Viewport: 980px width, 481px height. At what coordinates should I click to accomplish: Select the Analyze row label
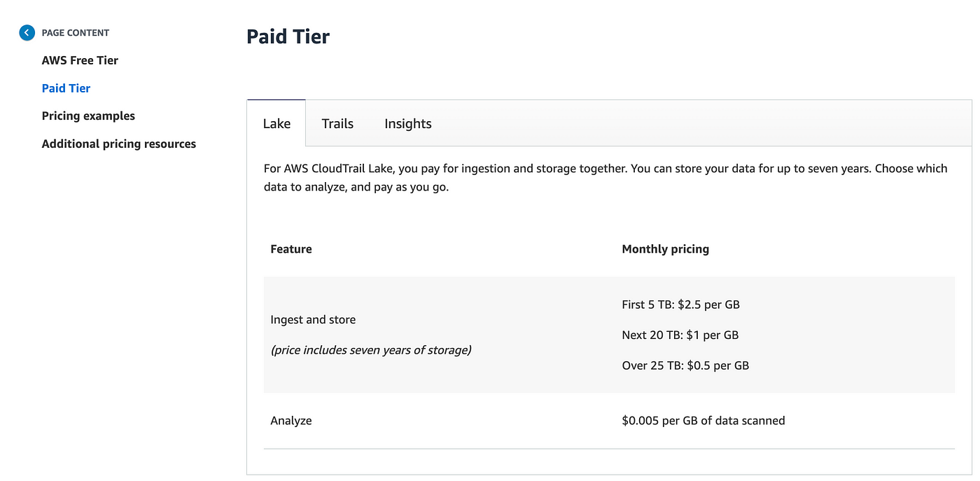(x=291, y=421)
